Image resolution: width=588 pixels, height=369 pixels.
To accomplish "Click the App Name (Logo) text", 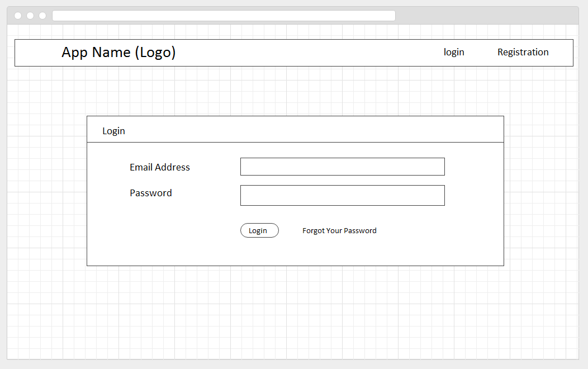I will [x=118, y=53].
